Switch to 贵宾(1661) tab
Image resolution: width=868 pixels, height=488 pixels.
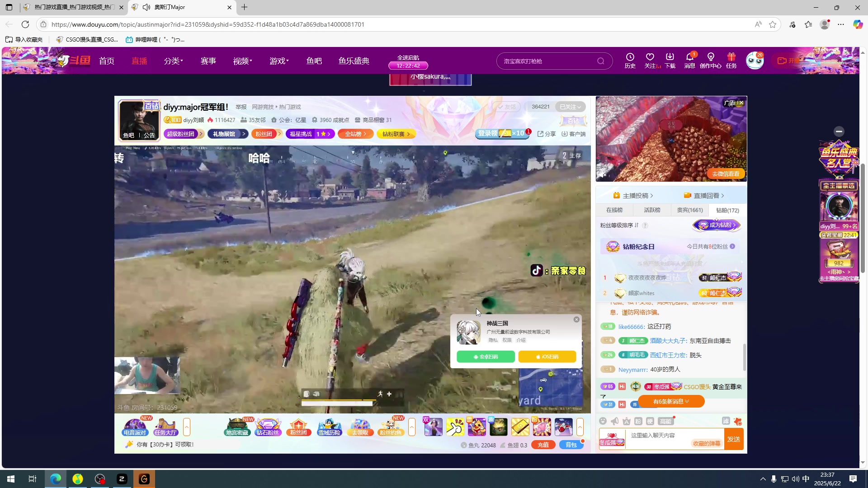coord(690,210)
